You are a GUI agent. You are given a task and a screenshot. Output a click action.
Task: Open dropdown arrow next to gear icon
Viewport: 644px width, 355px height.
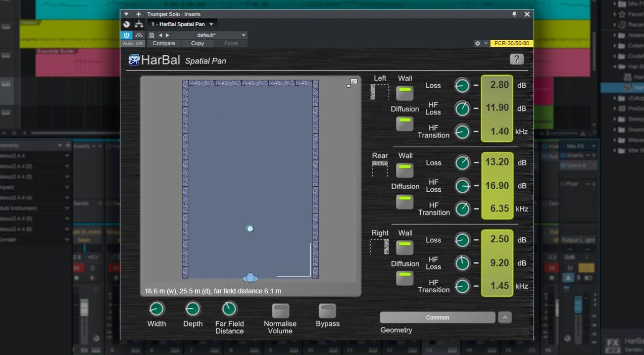click(486, 43)
